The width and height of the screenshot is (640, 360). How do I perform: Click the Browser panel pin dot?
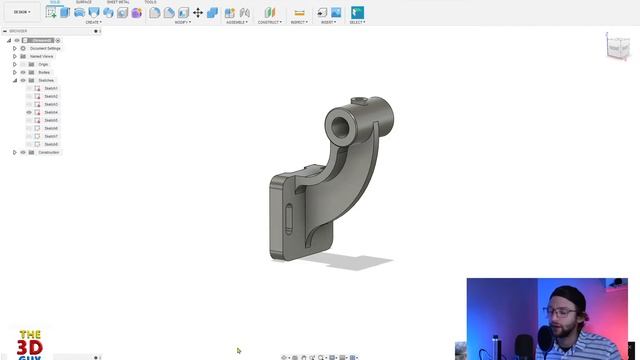[96, 31]
